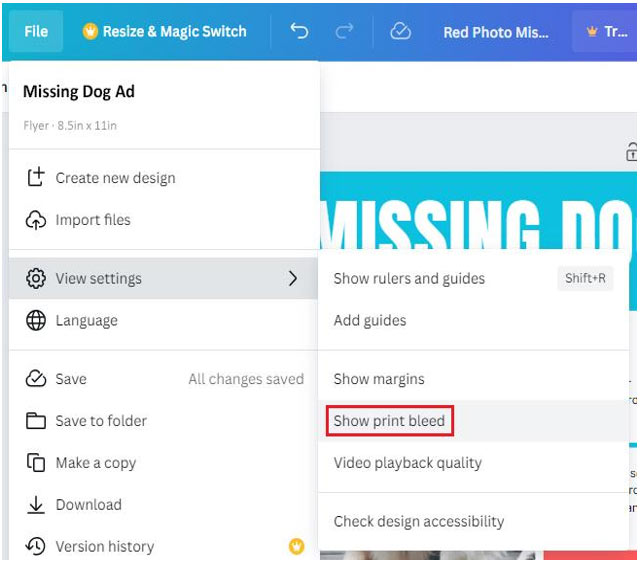Click the lock icon above the canvas
Viewport: 640px width, 564px height.
[632, 152]
